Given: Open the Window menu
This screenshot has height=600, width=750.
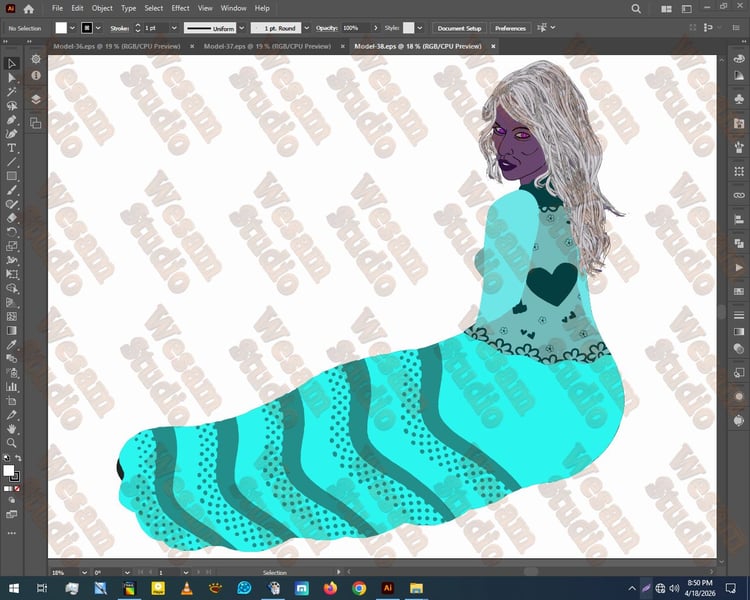Looking at the screenshot, I should coord(233,8).
